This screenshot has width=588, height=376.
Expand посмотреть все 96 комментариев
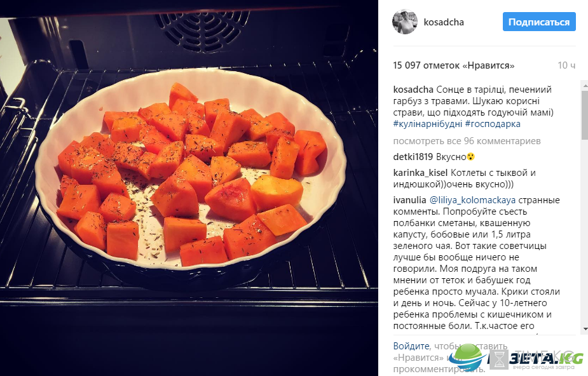pyautogui.click(x=467, y=141)
